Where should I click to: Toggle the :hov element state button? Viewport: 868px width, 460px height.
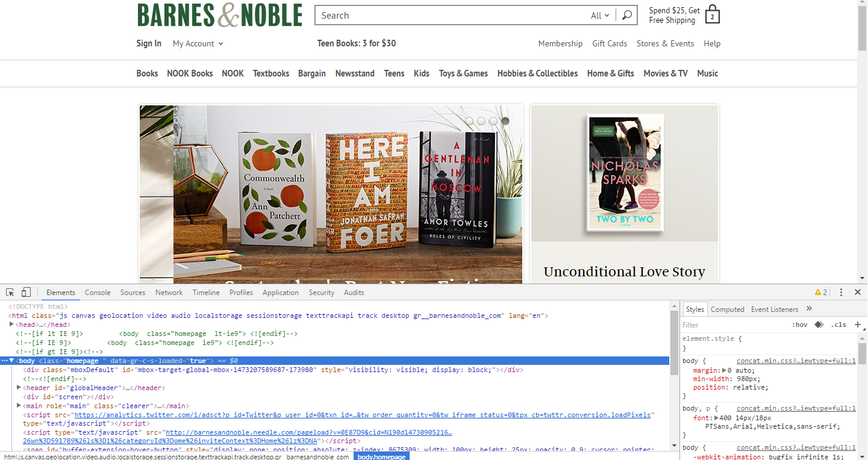point(800,325)
